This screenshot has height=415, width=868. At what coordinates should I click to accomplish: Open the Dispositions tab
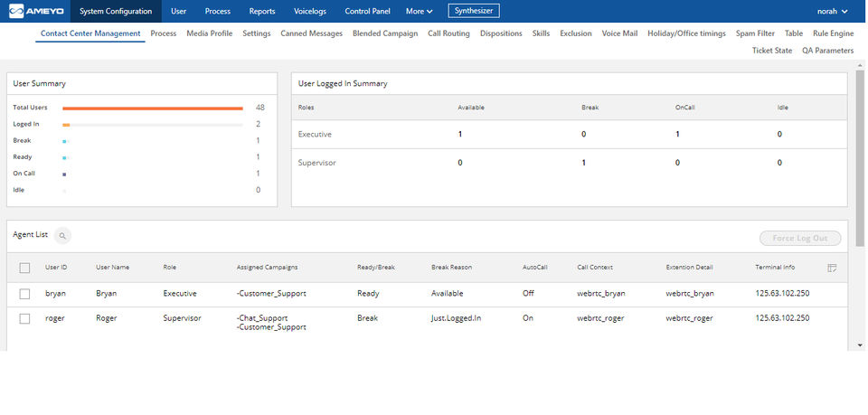click(x=501, y=33)
